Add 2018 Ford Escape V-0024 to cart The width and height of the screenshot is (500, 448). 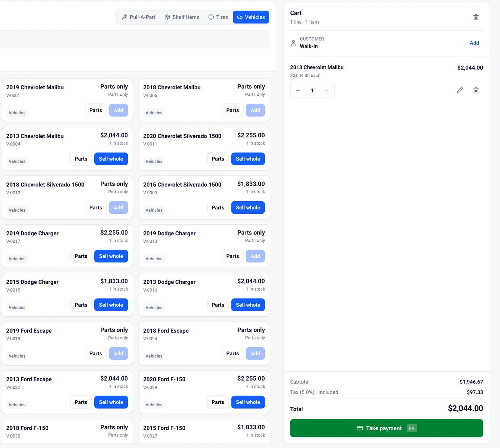tap(255, 353)
